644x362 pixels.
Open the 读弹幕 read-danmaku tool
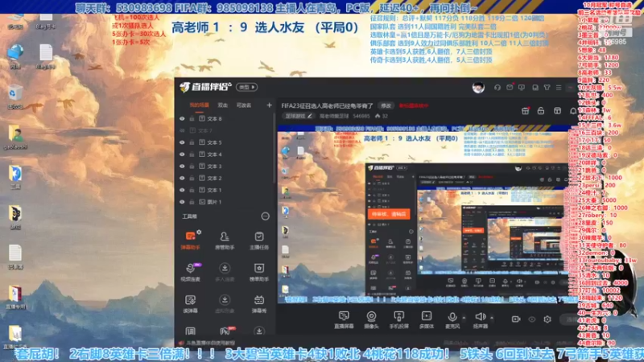click(x=190, y=304)
